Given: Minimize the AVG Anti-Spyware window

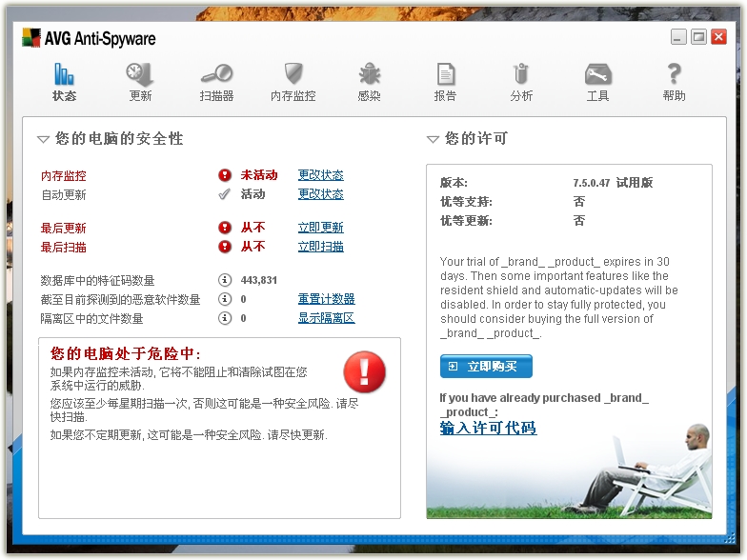Looking at the screenshot, I should [x=678, y=36].
